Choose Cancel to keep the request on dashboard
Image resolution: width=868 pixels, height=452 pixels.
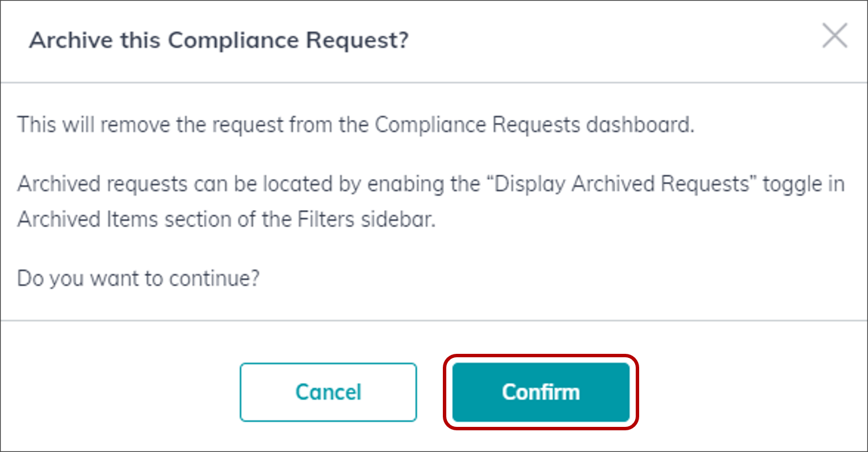[x=328, y=392]
